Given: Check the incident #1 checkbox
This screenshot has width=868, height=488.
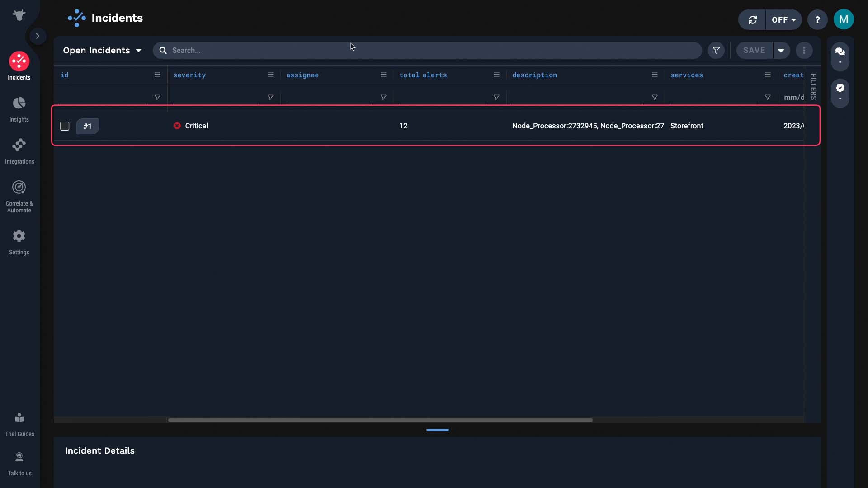Looking at the screenshot, I should (x=64, y=126).
